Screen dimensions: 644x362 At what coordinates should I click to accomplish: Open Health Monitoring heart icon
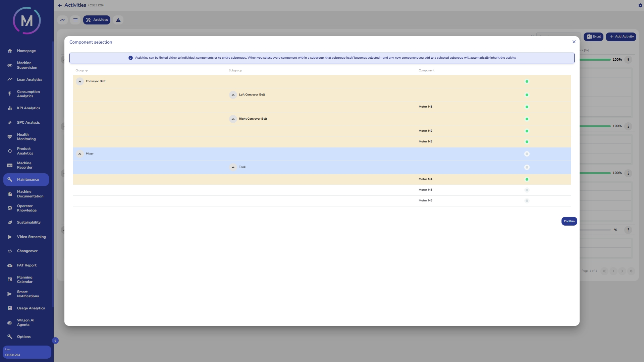(10, 137)
